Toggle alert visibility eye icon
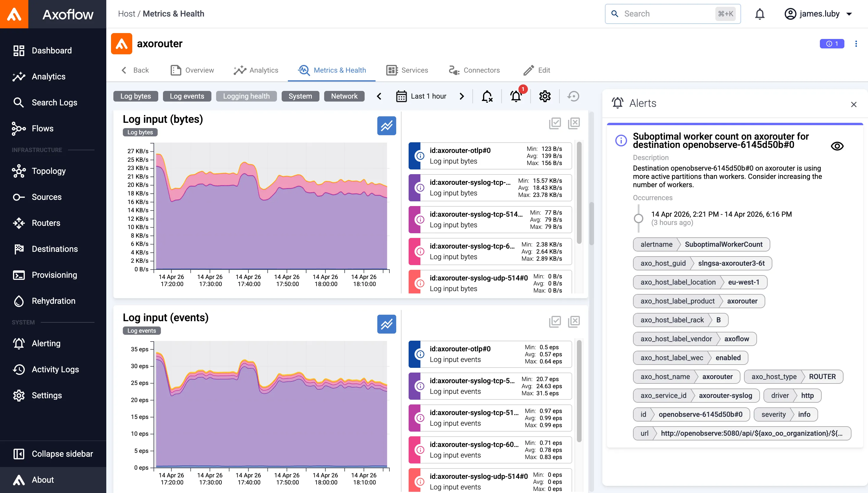This screenshot has width=868, height=493. [837, 146]
